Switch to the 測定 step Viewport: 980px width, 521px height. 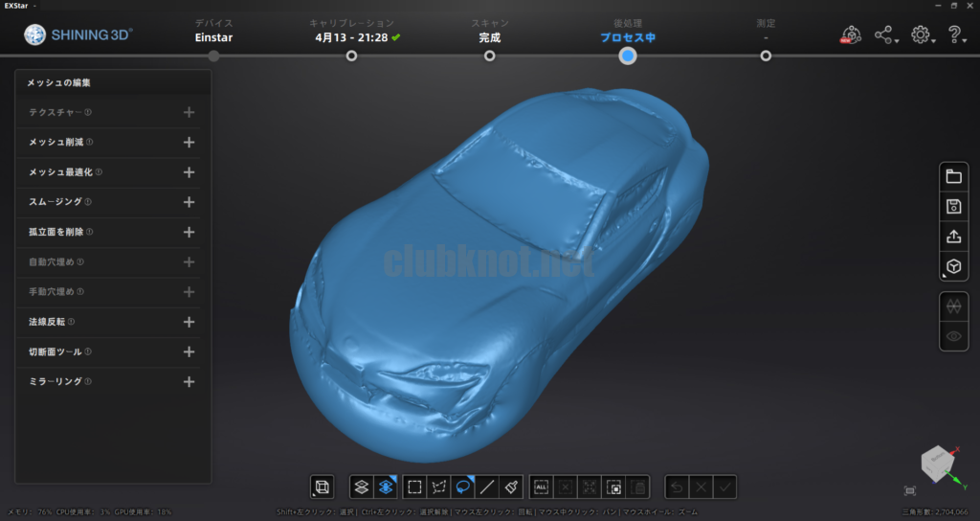click(x=766, y=56)
